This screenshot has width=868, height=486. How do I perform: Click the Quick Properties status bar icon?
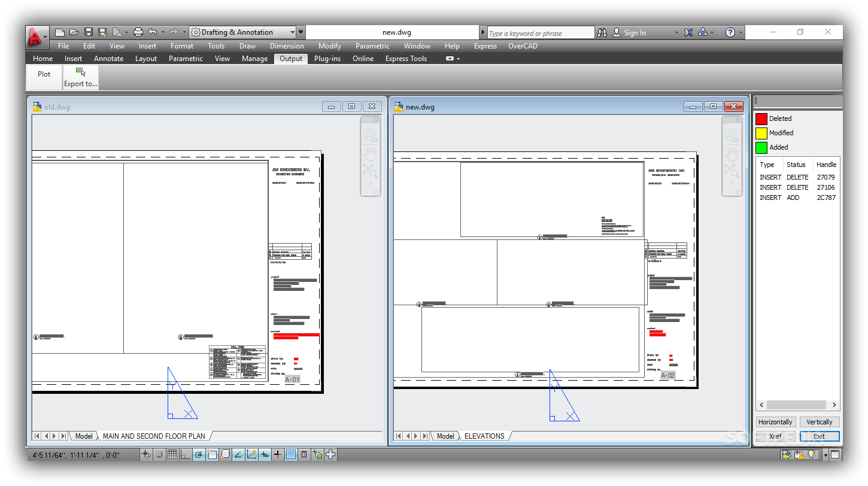pos(304,455)
